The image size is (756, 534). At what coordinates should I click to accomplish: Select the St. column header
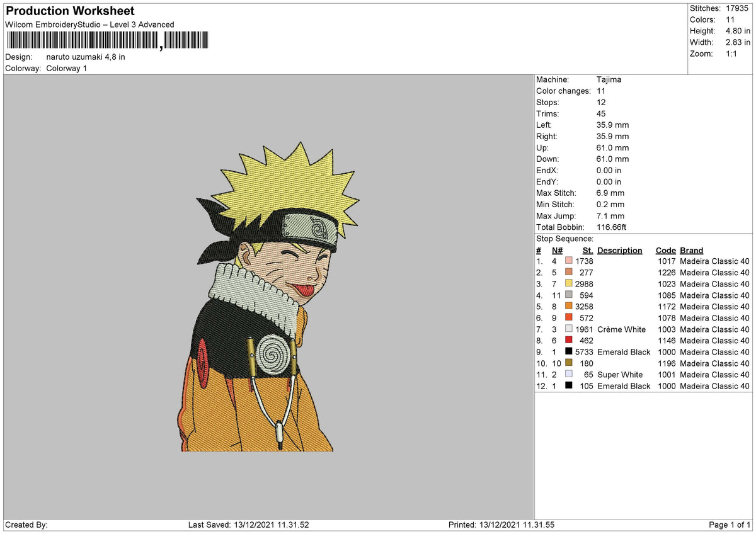click(588, 250)
